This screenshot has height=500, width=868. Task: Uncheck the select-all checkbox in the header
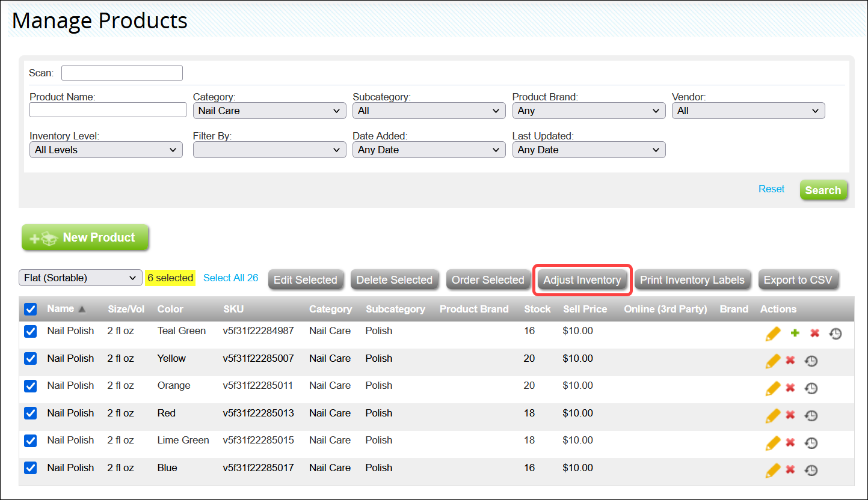[30, 309]
